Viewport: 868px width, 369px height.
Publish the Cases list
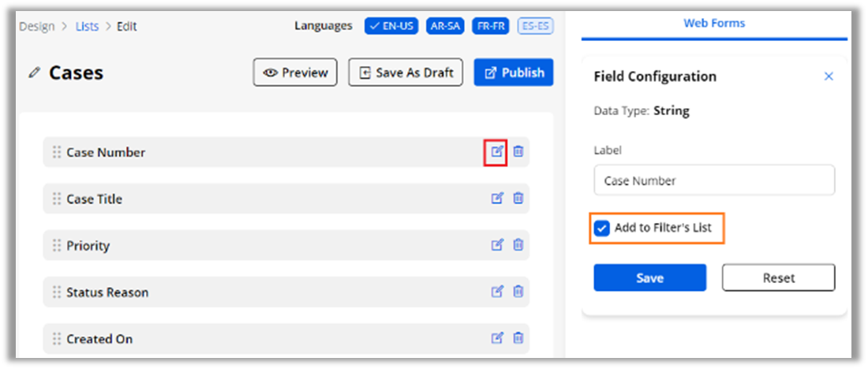tap(514, 73)
